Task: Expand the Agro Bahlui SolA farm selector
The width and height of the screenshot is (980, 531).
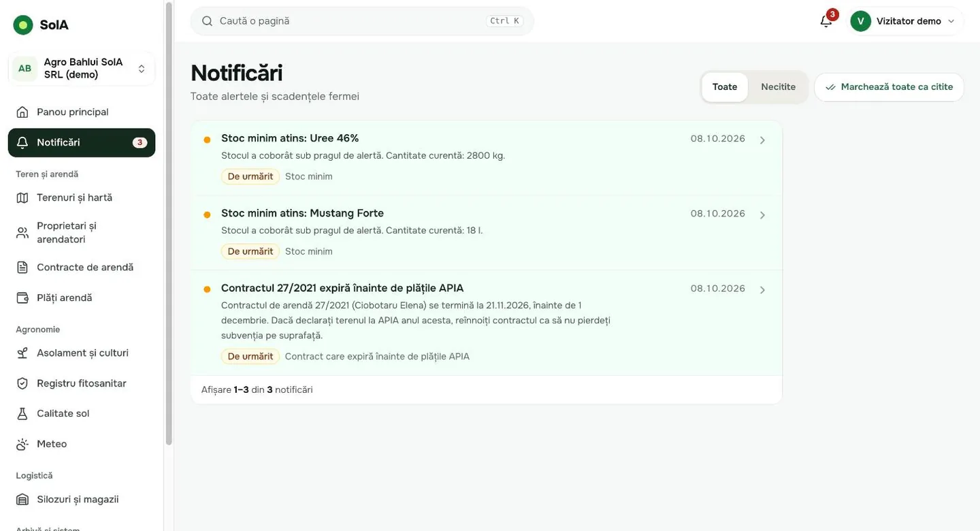Action: pyautogui.click(x=82, y=68)
